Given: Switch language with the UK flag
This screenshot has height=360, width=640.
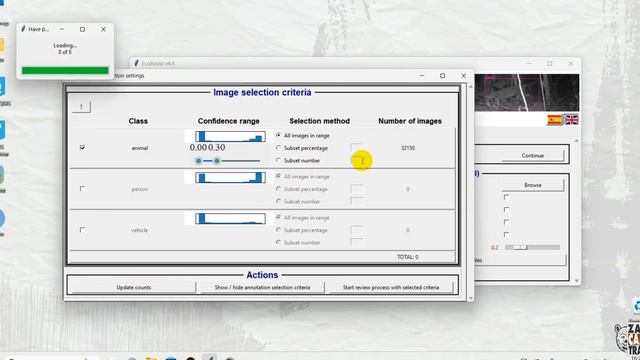Looking at the screenshot, I should pos(571,120).
